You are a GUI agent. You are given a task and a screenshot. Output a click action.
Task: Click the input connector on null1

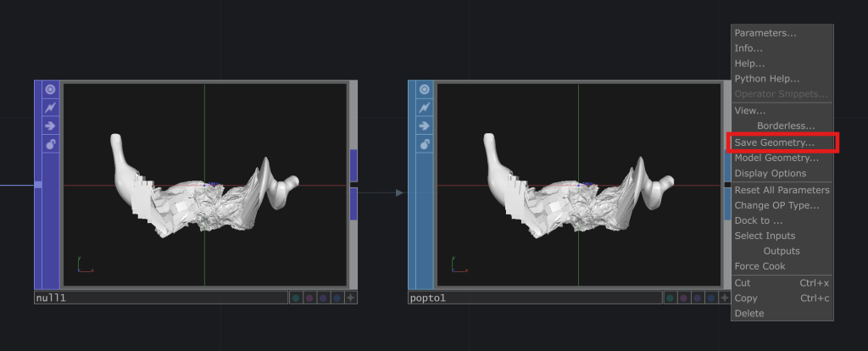coord(37,184)
